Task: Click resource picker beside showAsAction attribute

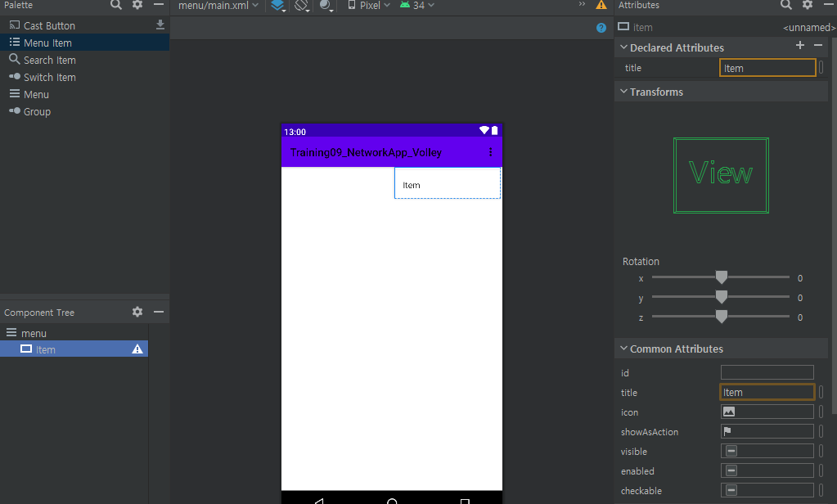Action: point(821,431)
